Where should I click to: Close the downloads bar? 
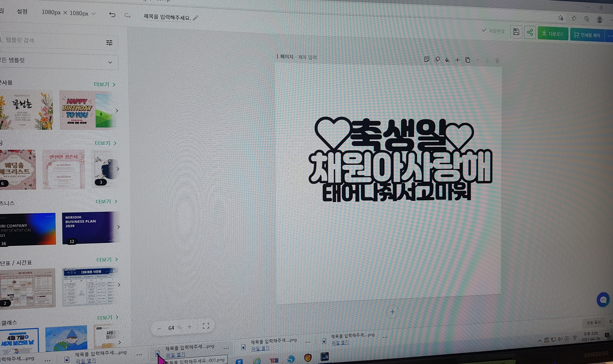610,321
